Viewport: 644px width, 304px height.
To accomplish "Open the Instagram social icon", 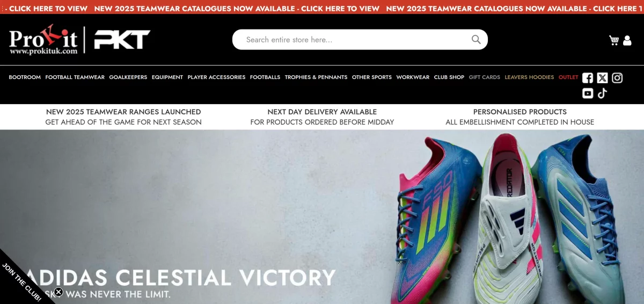I will pyautogui.click(x=617, y=78).
